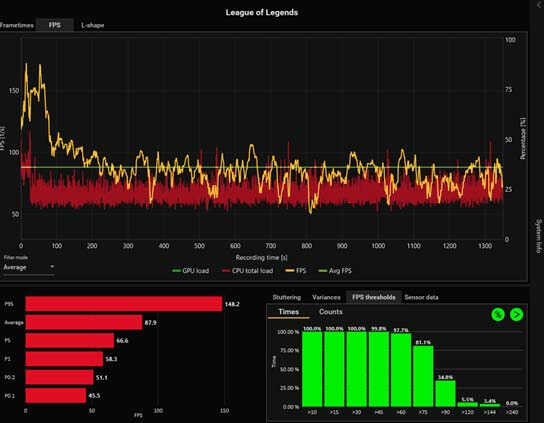The image size is (544, 423).
Task: Switch to the Frametimes tab
Action: click(17, 25)
